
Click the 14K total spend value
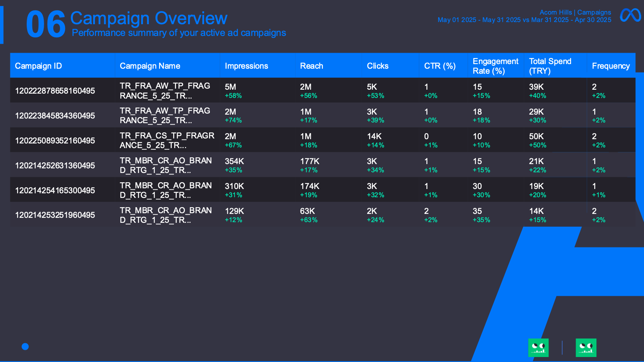tap(536, 211)
